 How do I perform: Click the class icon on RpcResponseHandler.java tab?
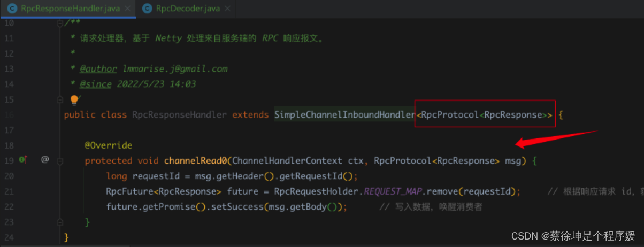pos(12,9)
